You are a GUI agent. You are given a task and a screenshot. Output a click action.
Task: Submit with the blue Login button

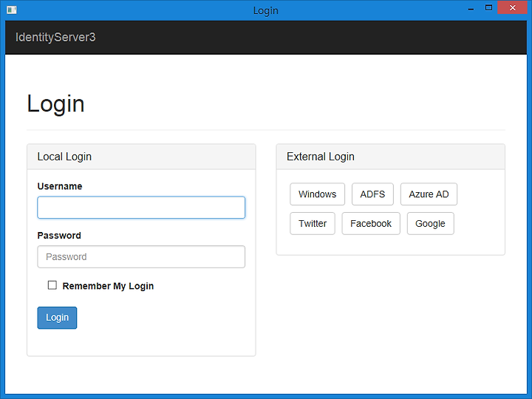tap(57, 318)
